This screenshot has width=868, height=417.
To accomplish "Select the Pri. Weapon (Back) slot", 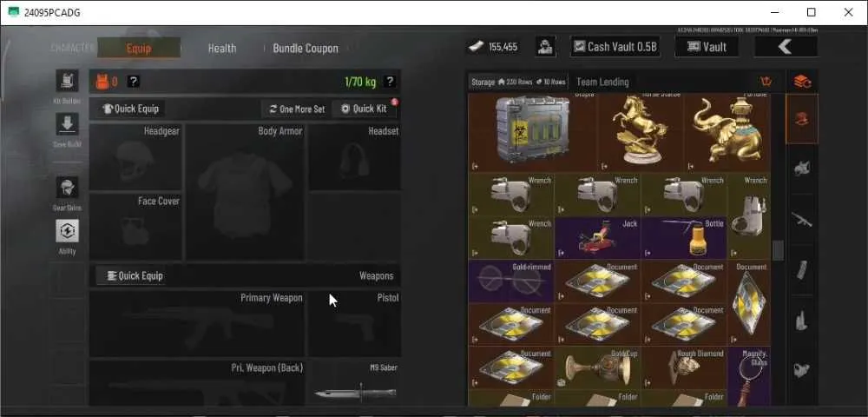I will pyautogui.click(x=196, y=383).
